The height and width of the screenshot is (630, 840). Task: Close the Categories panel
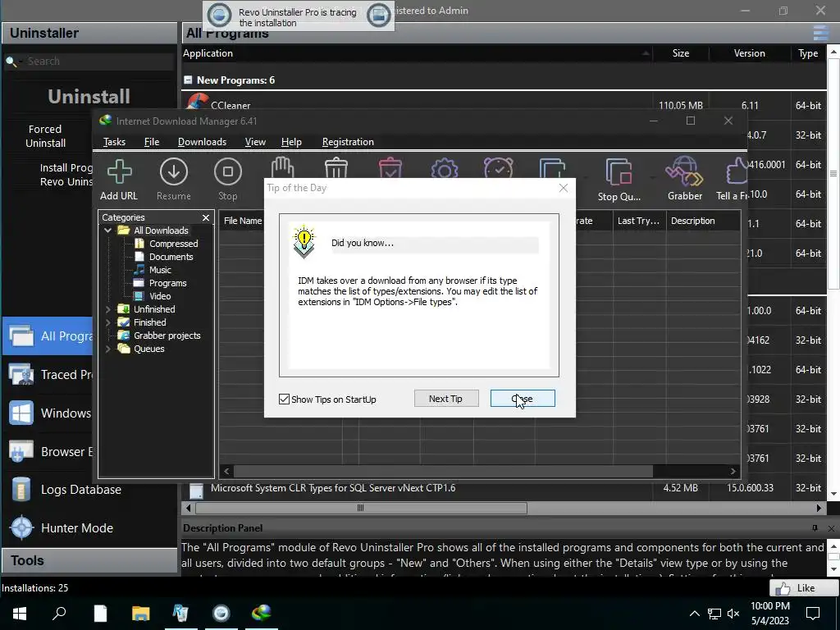pos(206,217)
